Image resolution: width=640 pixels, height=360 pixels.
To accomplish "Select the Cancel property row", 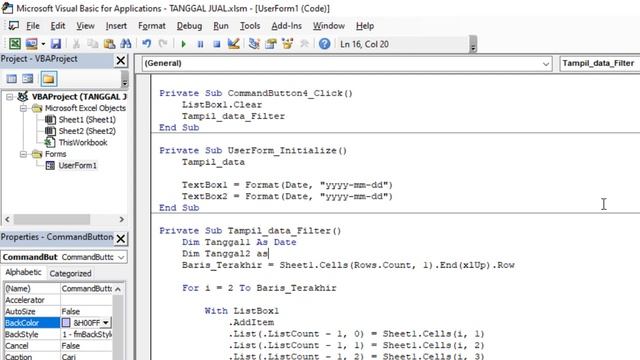I will click(x=58, y=346).
